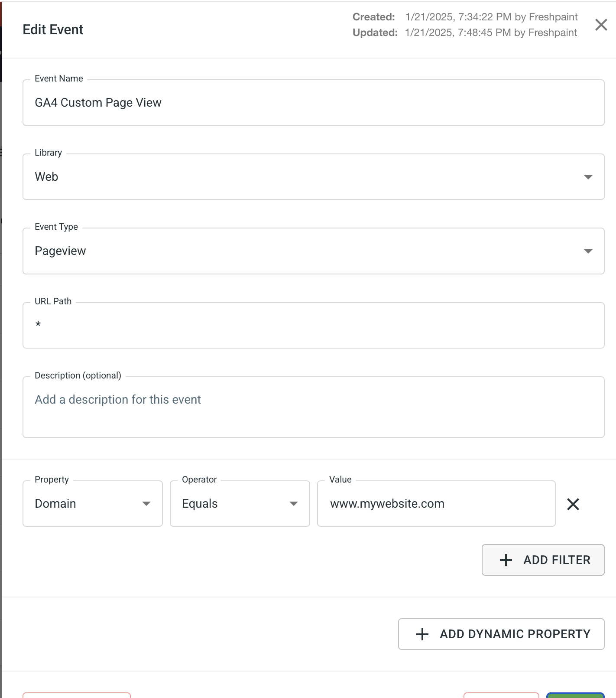Click the green button at bottom right

click(575, 695)
